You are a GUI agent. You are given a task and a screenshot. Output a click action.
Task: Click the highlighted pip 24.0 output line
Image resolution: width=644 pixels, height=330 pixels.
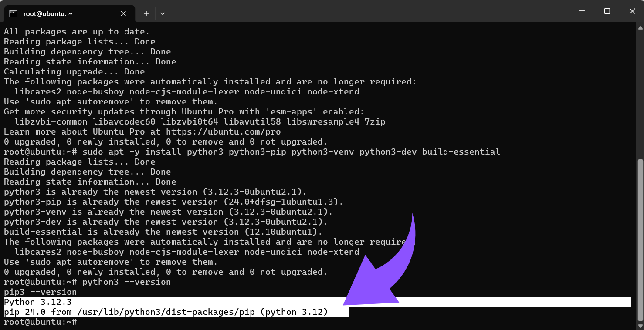point(166,312)
